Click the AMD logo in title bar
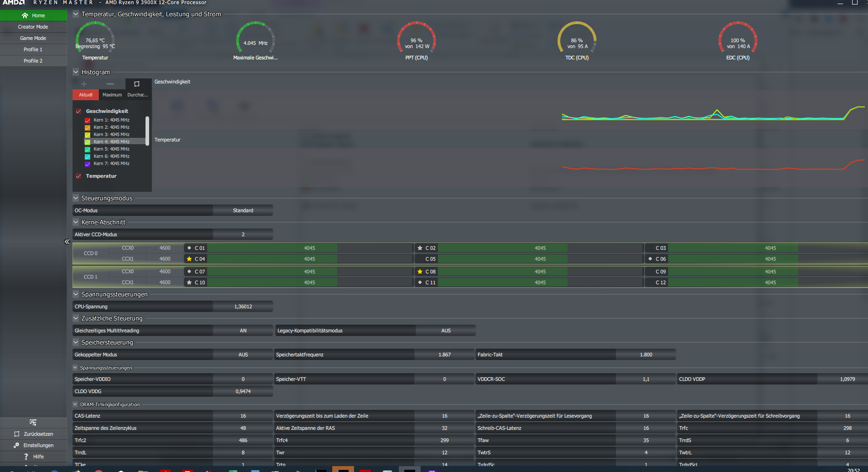868x472 pixels. click(14, 3)
